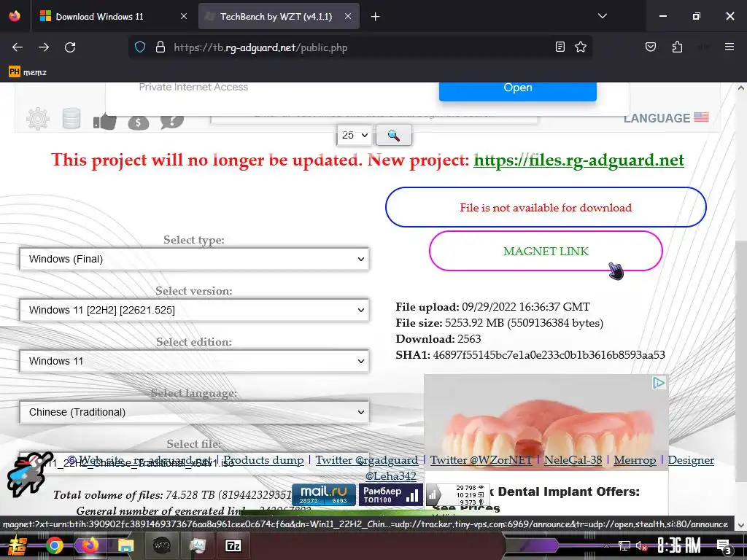Click the dental implant ad image
This screenshot has height=560, width=747.
[x=546, y=422]
